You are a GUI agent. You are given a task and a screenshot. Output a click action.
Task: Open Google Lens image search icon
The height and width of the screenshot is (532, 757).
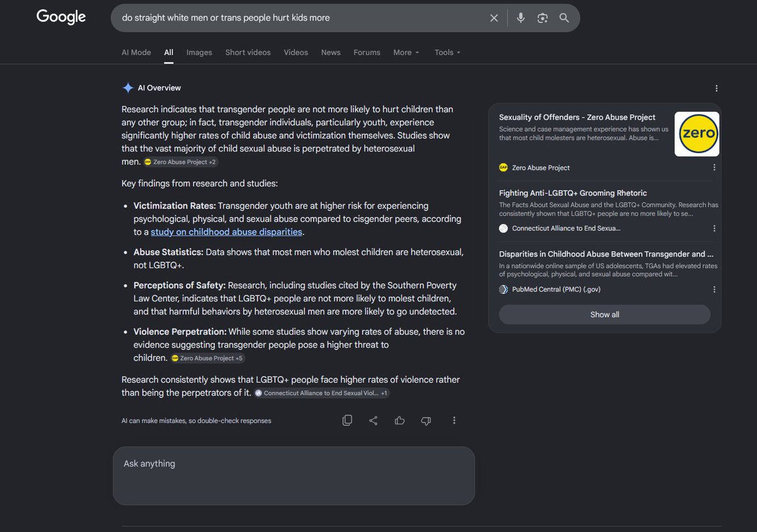click(x=543, y=18)
